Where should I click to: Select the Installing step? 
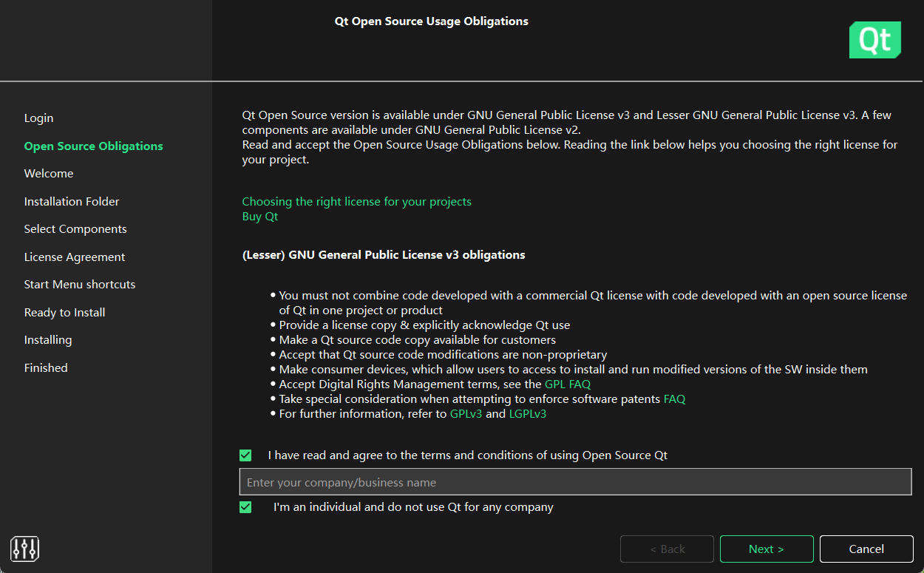48,340
